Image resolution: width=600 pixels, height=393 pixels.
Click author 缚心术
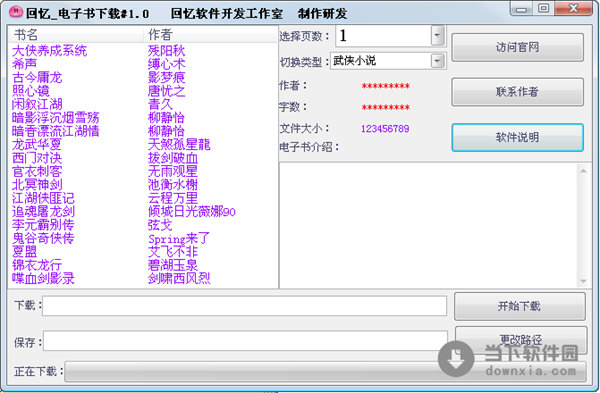point(166,64)
